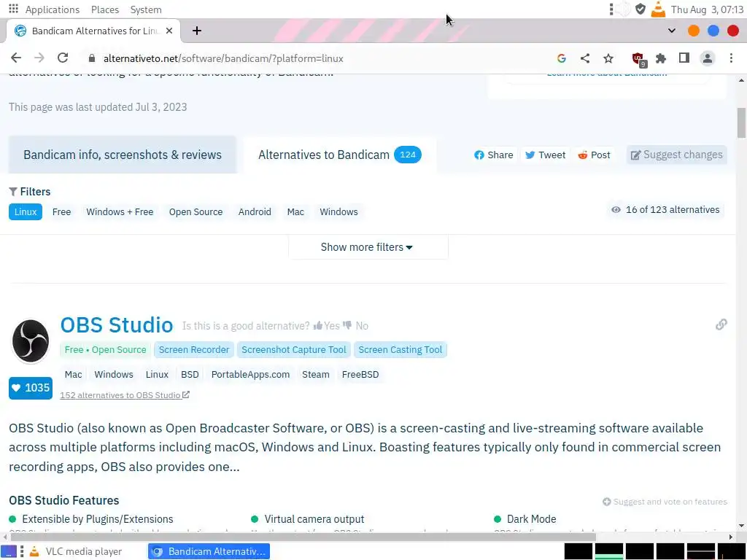The image size is (747, 560).
Task: Click Screen Casting Tool tag
Action: point(400,349)
